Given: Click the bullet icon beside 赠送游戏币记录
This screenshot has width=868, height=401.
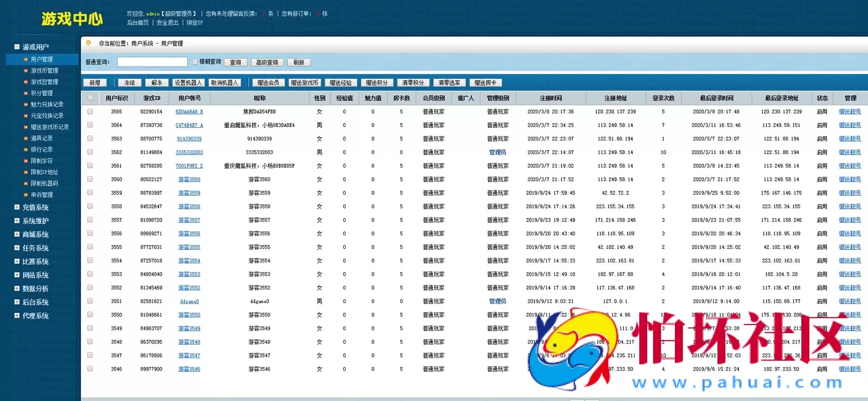Looking at the screenshot, I should [x=25, y=127].
